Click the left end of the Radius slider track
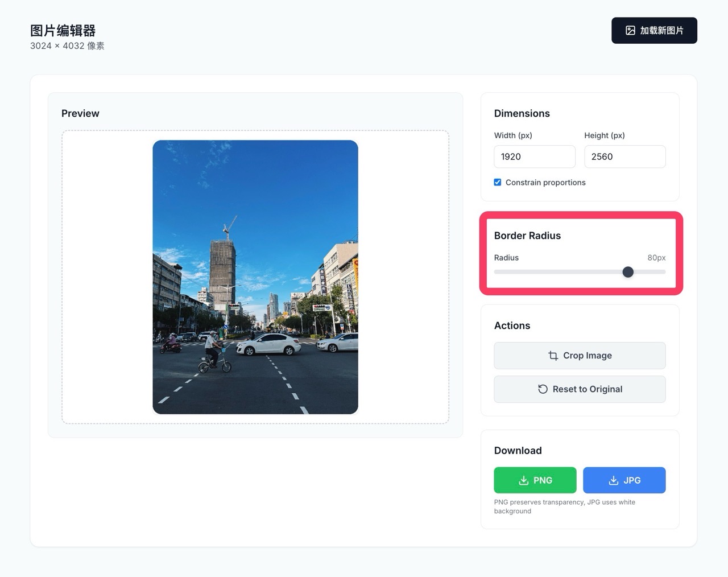728x577 pixels. pyautogui.click(x=497, y=272)
